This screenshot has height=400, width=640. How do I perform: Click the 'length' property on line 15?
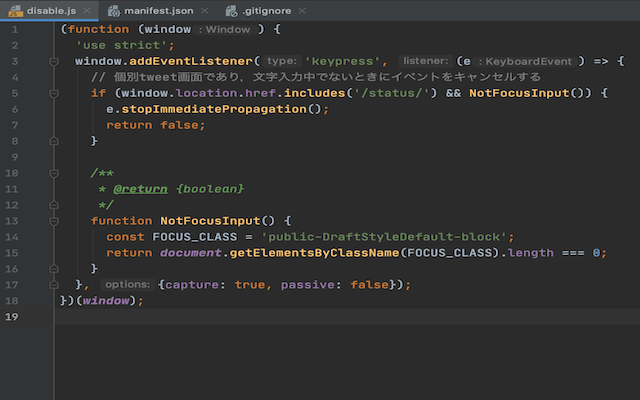point(531,253)
